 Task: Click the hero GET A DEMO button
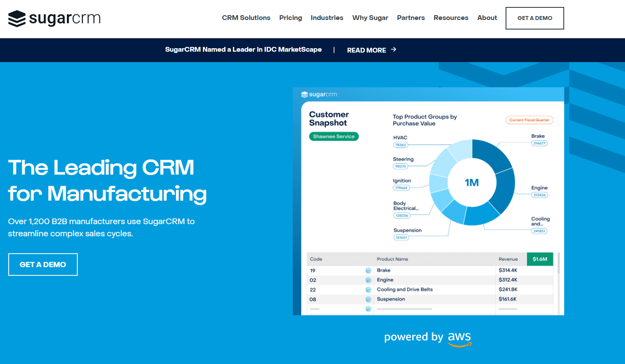(x=43, y=264)
